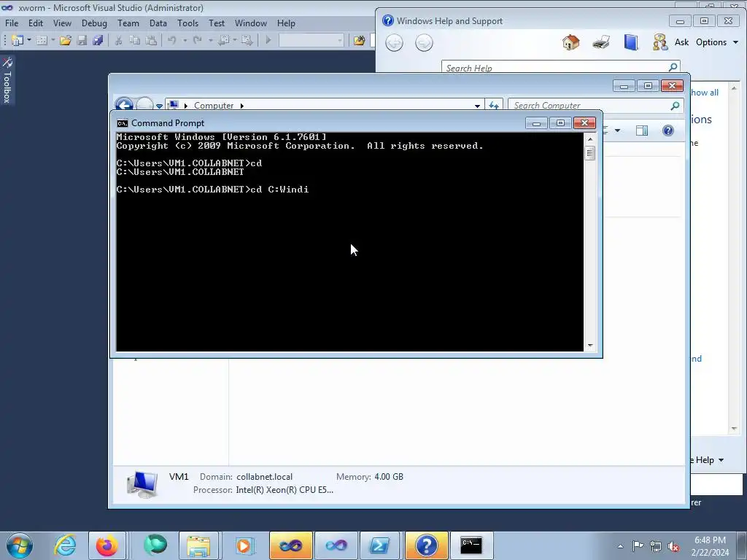Click the Paste clipboard icon
Viewport: 747px width, 560px height.
pos(151,41)
